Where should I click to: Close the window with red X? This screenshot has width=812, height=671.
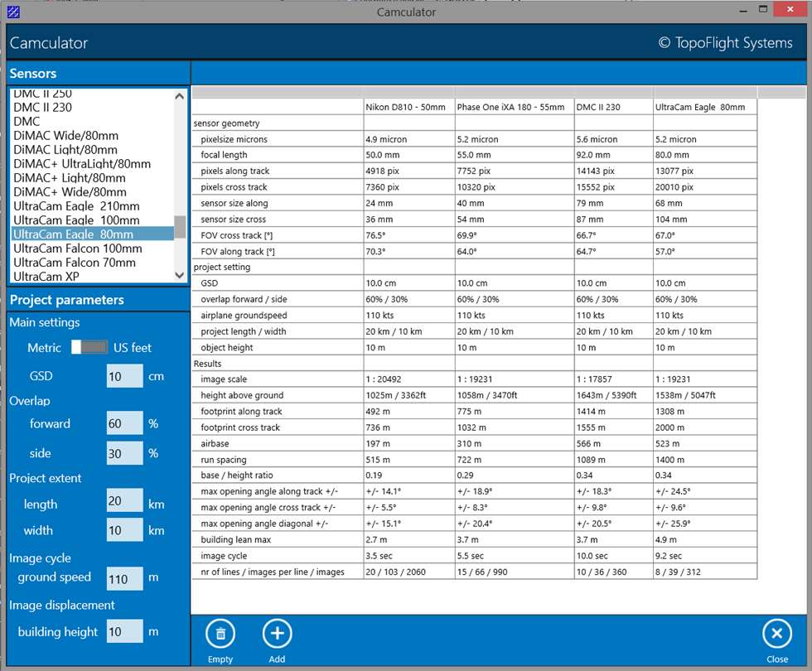(790, 9)
